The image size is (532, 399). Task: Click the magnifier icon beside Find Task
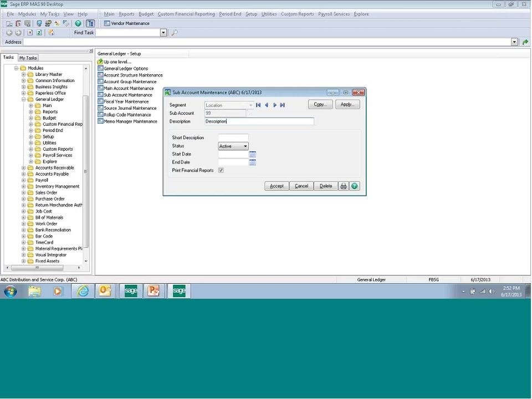[x=175, y=33]
